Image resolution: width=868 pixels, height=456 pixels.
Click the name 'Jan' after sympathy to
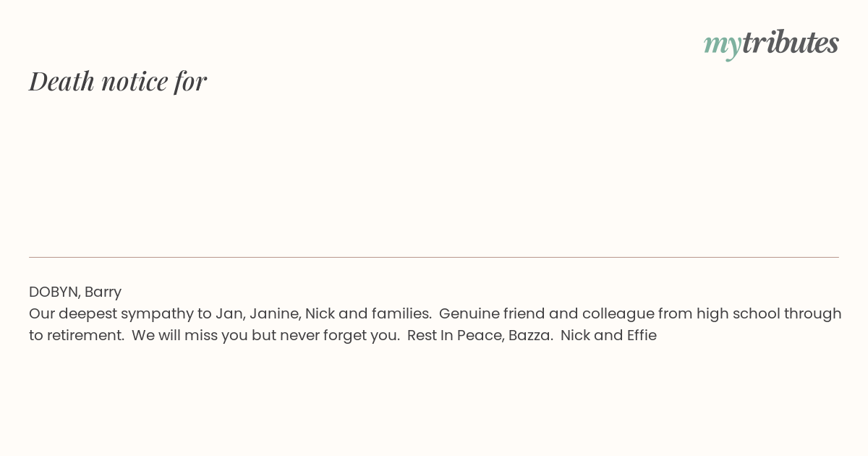point(229,313)
